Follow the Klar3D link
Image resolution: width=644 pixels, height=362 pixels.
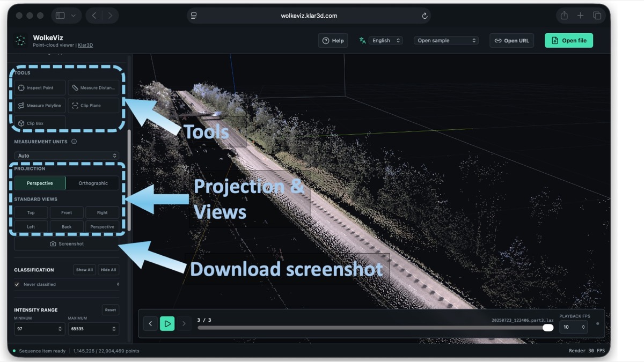(85, 45)
